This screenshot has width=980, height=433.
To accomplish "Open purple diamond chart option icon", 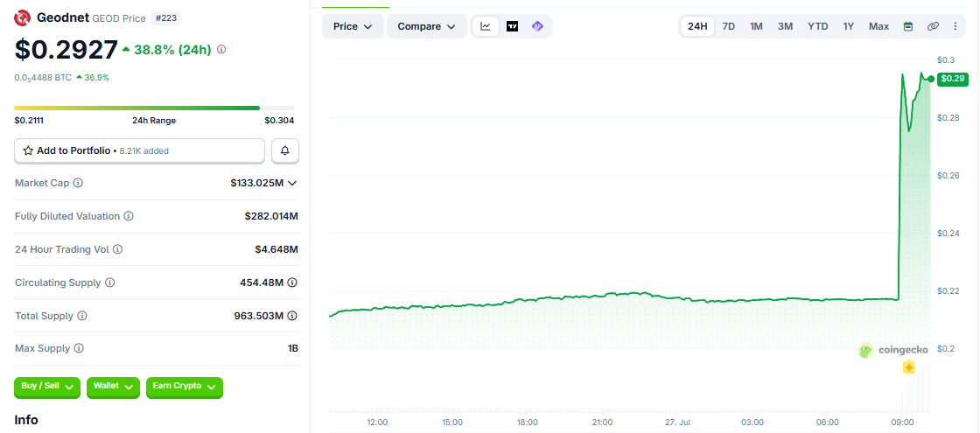I will 537,26.
